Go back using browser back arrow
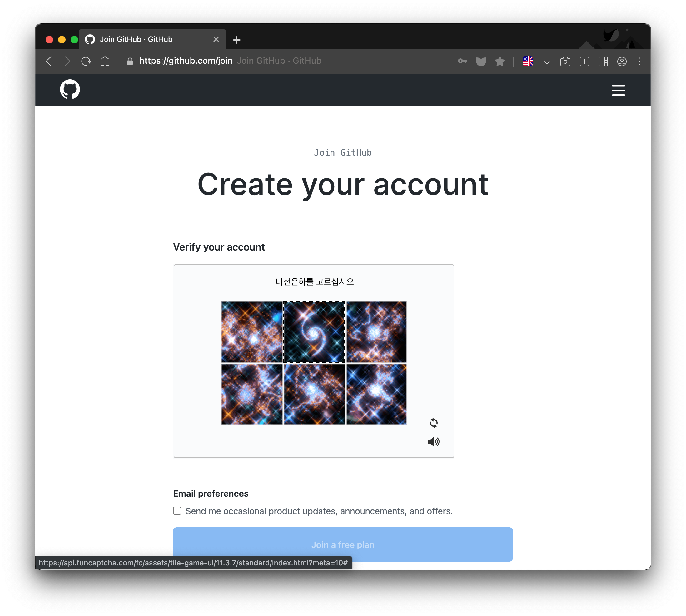Viewport: 686px width, 616px height. 49,61
